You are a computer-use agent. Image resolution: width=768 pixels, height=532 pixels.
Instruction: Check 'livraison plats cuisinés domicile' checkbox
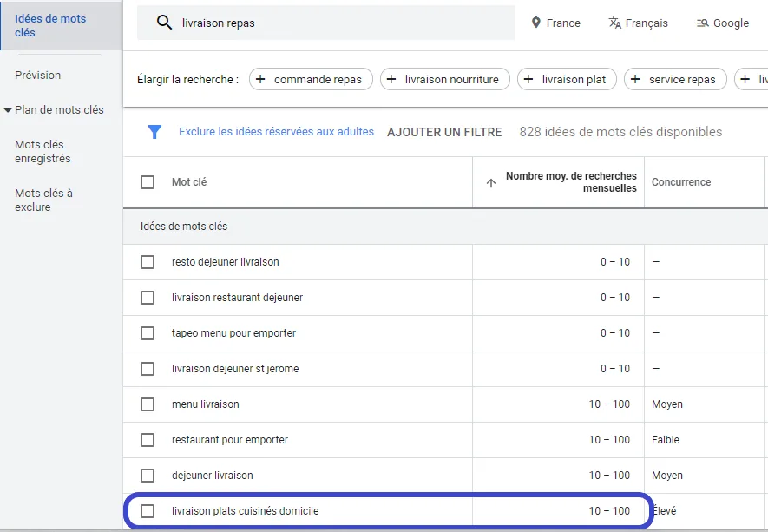[148, 511]
